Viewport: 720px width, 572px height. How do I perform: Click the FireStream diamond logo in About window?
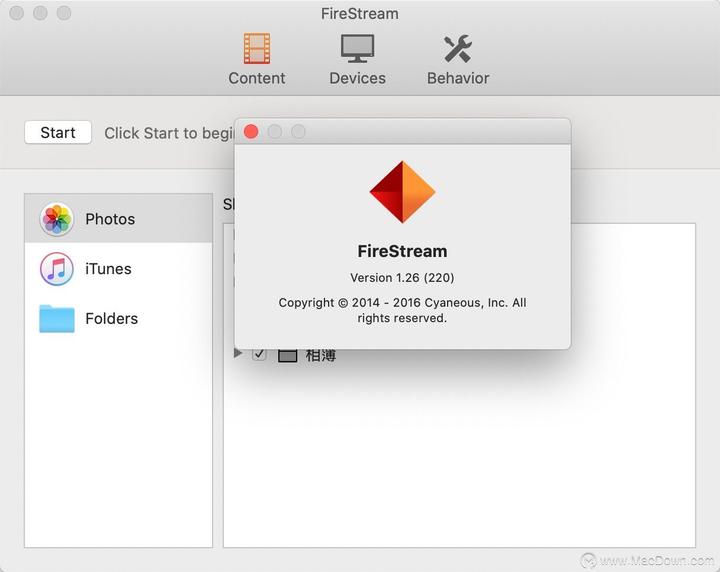pyautogui.click(x=402, y=192)
